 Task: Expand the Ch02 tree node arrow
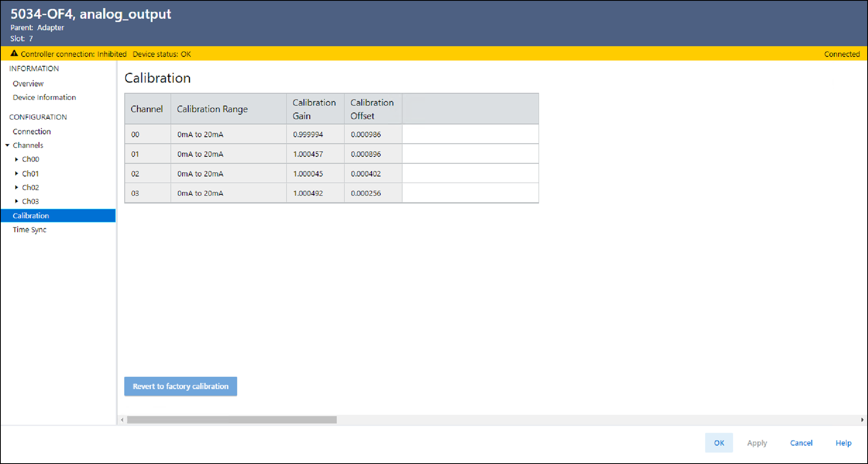point(16,187)
